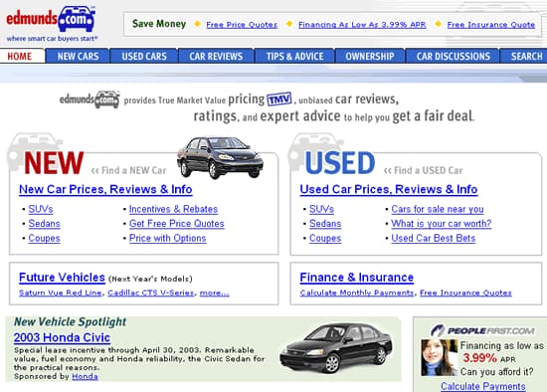Open the NEW CARS navigation tab
This screenshot has width=547, height=392.
[x=78, y=56]
